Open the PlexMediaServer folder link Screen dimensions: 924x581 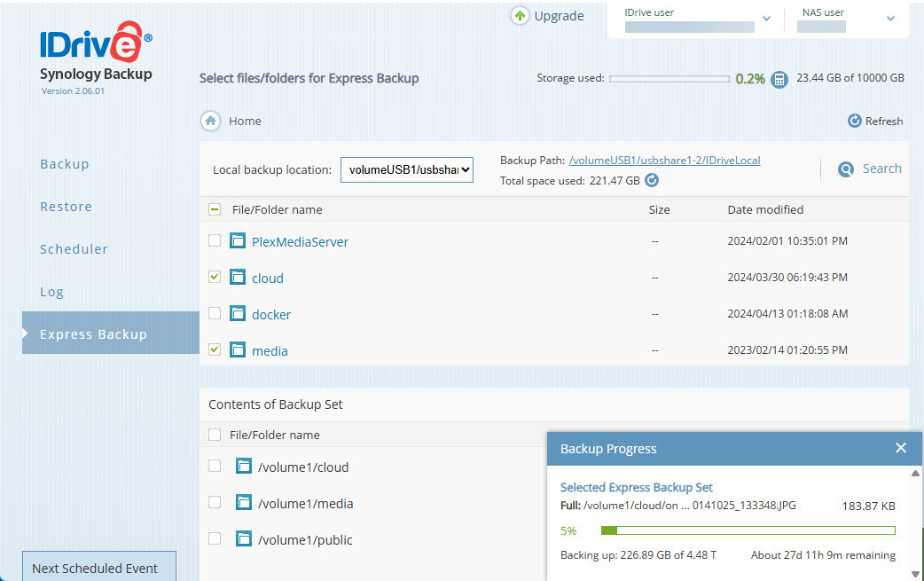click(x=300, y=241)
